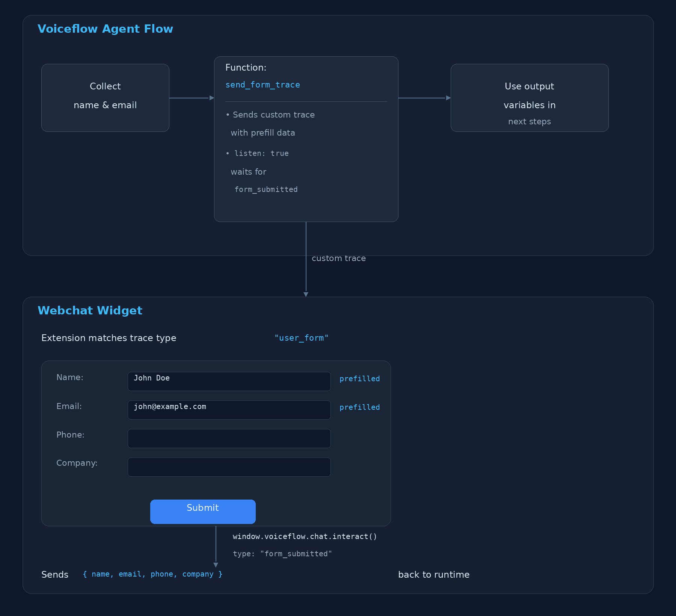Image resolution: width=676 pixels, height=616 pixels.
Task: Click the Name input field
Action: point(229,381)
